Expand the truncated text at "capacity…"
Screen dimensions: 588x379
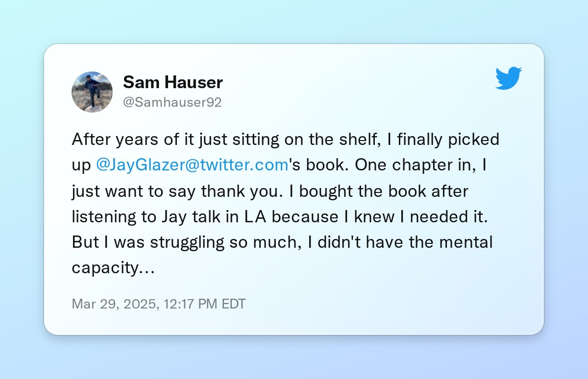[113, 268]
